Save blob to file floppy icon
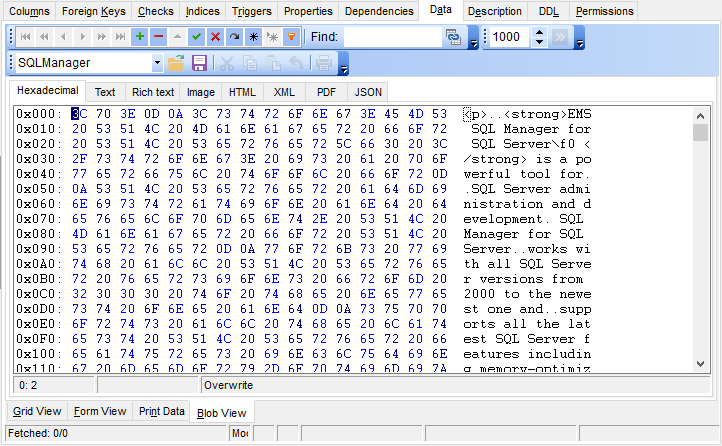This screenshot has height=446, width=722. pos(199,63)
